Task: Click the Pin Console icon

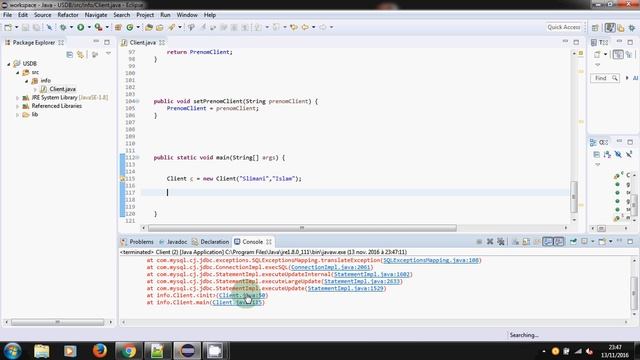Action: (x=573, y=242)
